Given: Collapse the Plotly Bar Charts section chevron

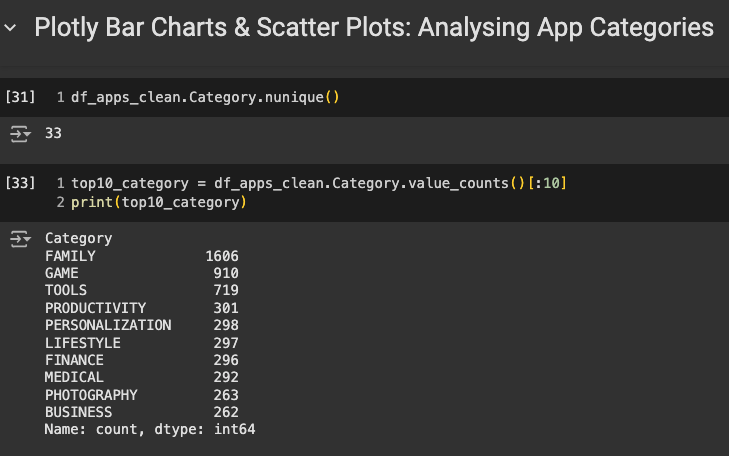Looking at the screenshot, I should [11, 28].
